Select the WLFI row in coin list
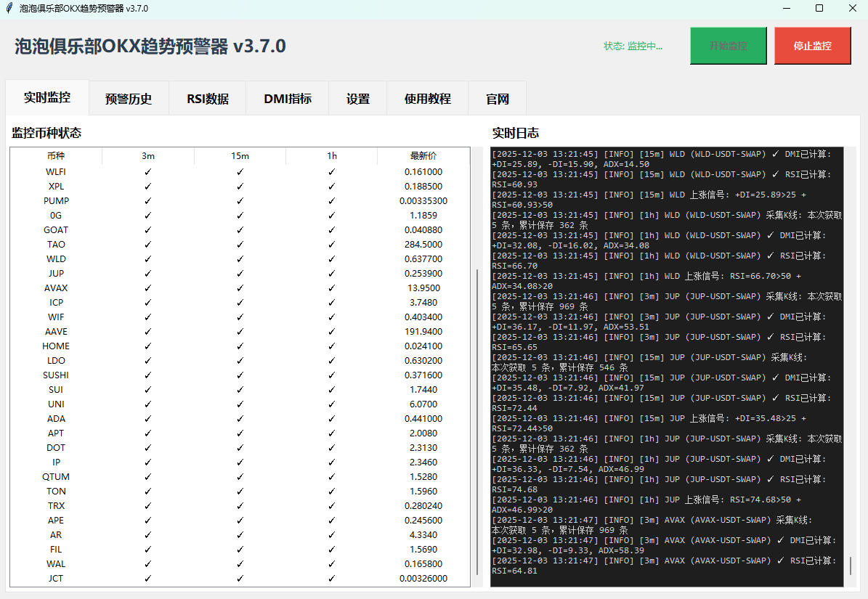The height and width of the screenshot is (599, 868). pos(56,172)
